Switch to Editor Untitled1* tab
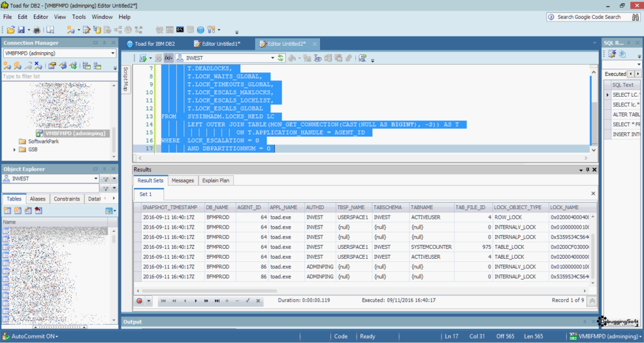Viewport: 644px width, 343px height. tap(217, 44)
